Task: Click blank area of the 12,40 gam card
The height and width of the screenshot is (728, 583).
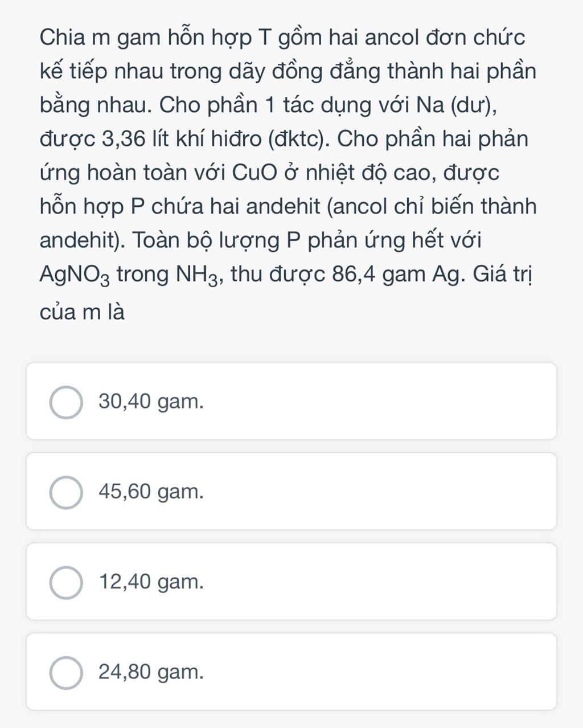Action: (376, 582)
